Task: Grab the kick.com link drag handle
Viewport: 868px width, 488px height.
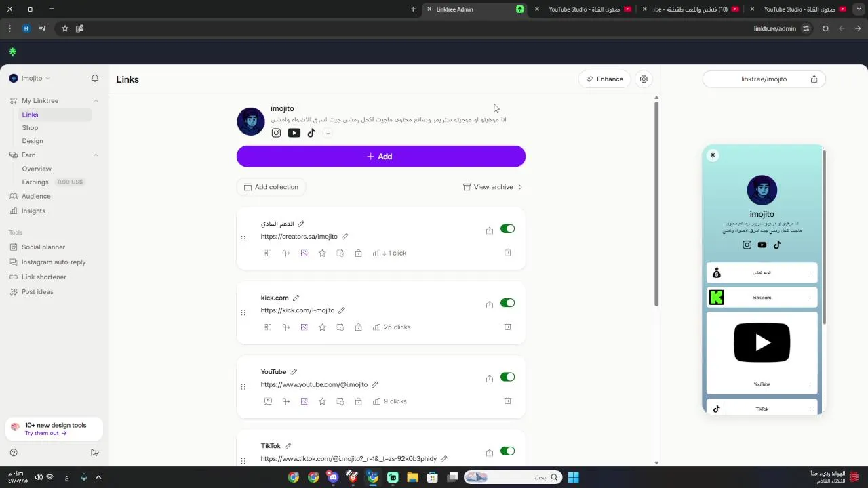Action: click(x=243, y=312)
